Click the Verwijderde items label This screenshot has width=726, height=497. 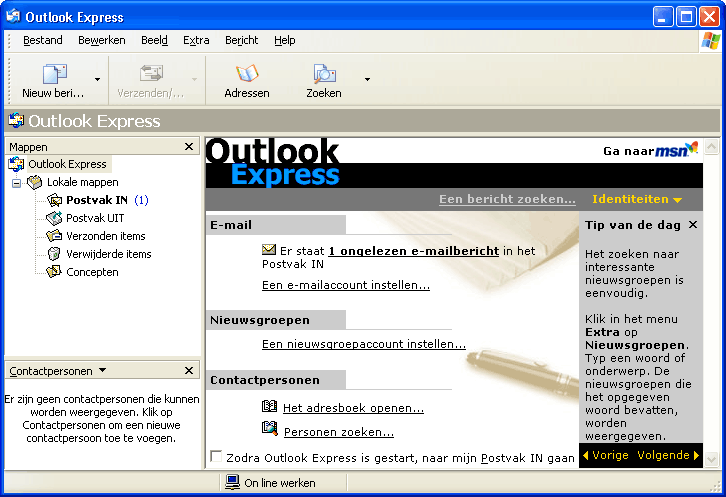108,254
